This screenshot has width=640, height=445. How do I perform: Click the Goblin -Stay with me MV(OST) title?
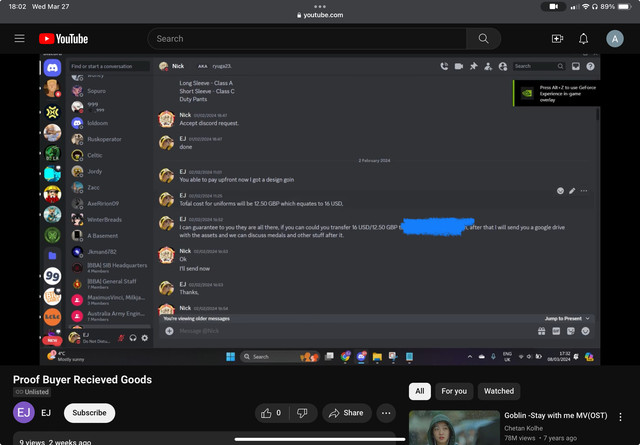[x=556, y=416]
